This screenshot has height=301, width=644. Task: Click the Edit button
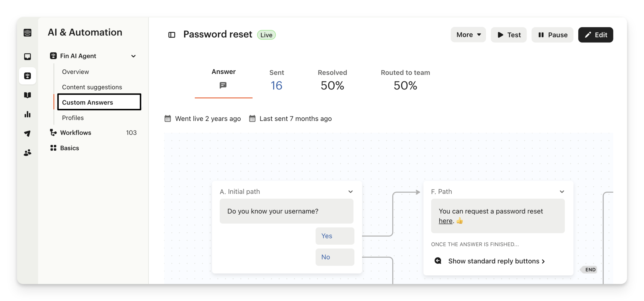(595, 35)
